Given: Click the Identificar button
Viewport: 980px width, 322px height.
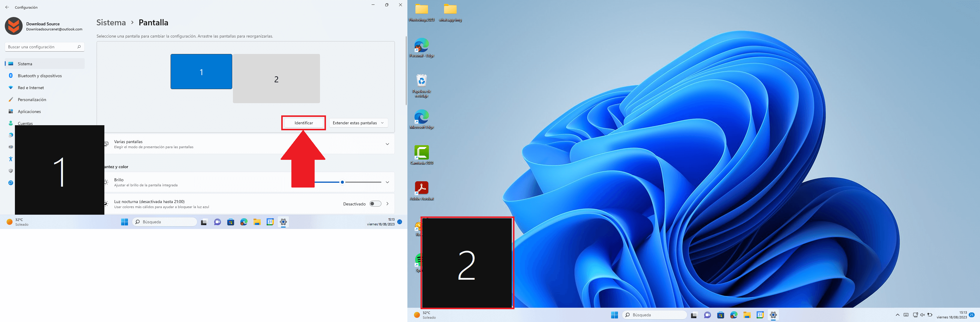Looking at the screenshot, I should (304, 123).
